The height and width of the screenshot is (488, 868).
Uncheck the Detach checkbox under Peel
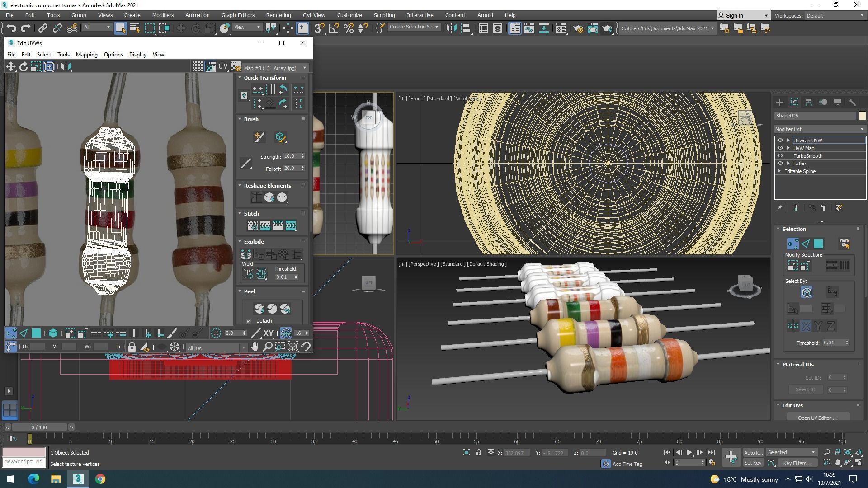(x=249, y=321)
